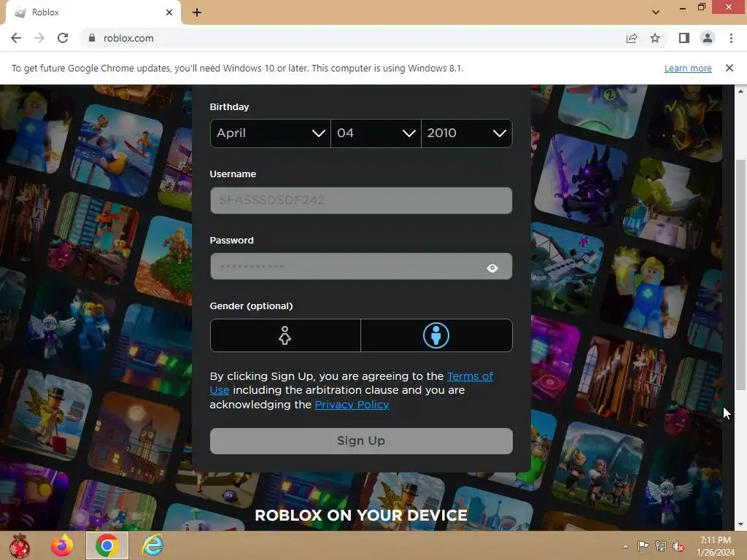Expand the birthday month dropdown
Image resolution: width=747 pixels, height=560 pixels.
coord(270,133)
